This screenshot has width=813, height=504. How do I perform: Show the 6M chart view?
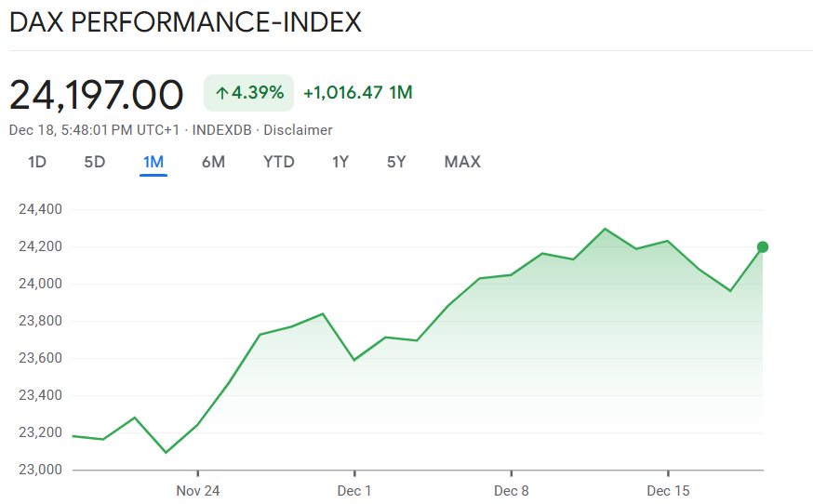(x=213, y=162)
